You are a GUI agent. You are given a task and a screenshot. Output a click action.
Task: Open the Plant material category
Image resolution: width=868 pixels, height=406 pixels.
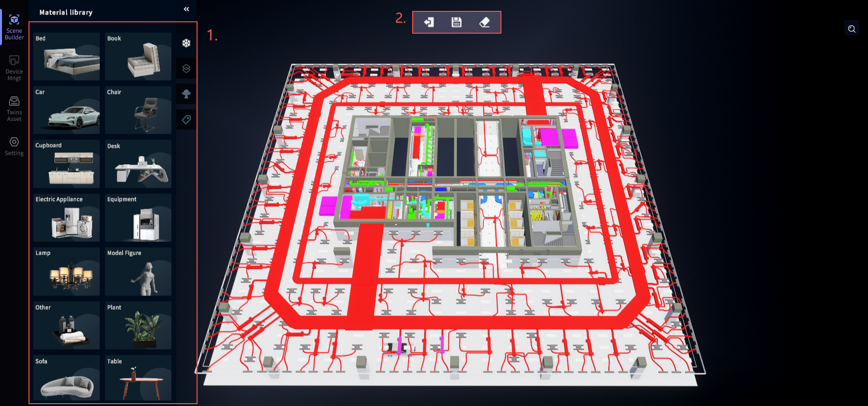tap(138, 325)
